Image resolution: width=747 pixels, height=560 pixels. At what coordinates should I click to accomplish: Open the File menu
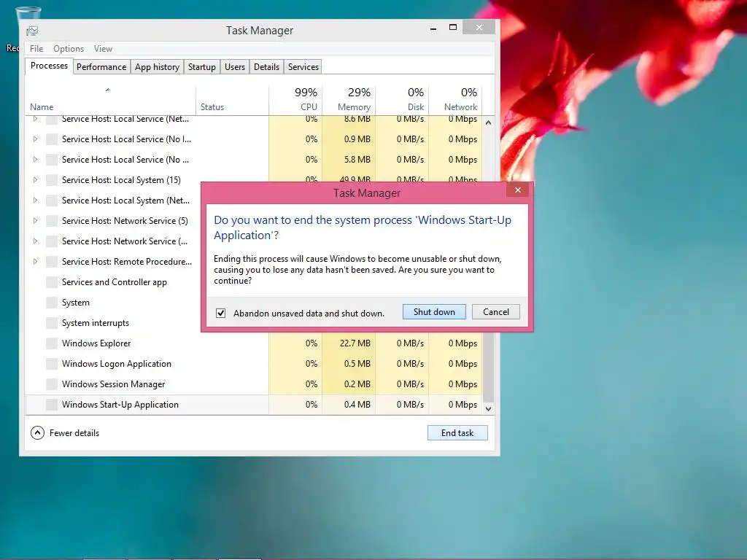coord(36,49)
